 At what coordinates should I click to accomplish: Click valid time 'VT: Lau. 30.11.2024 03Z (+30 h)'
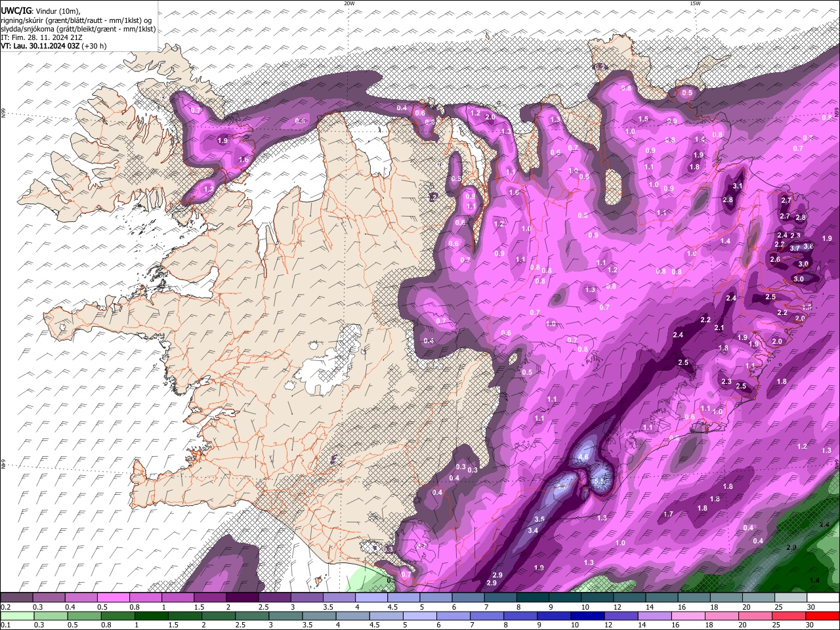[x=54, y=46]
